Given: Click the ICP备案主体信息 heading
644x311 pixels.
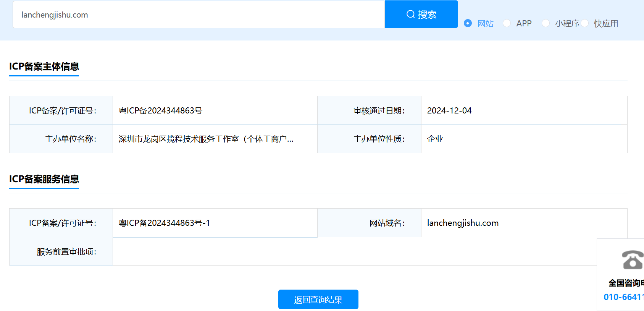Looking at the screenshot, I should 44,66.
